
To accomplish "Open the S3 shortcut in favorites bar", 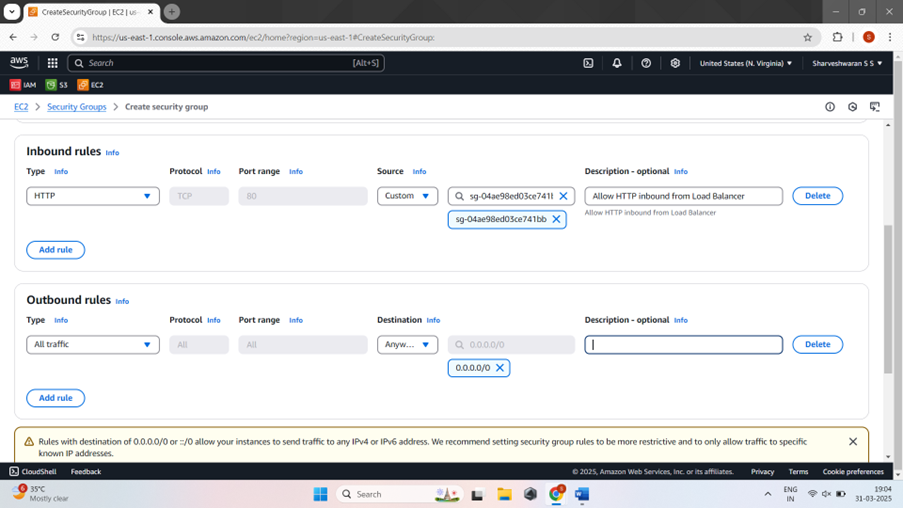I will click(x=56, y=85).
